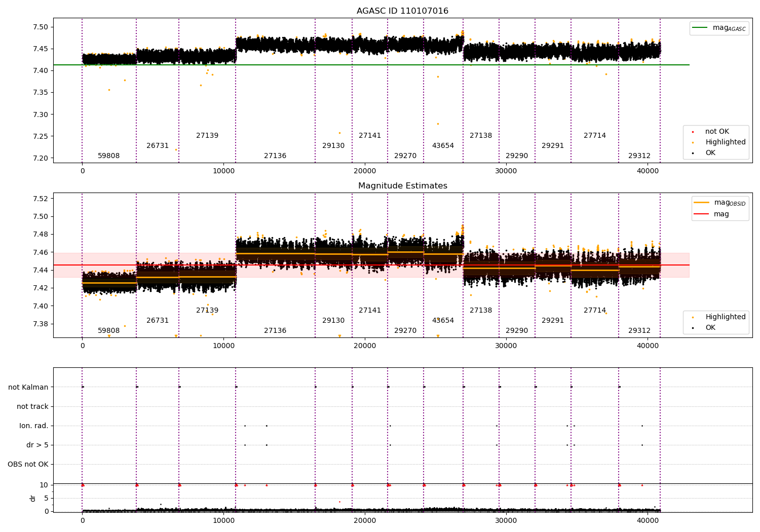
Task: Click the rotated 'dr' y-axis label
Action: [x=33, y=498]
